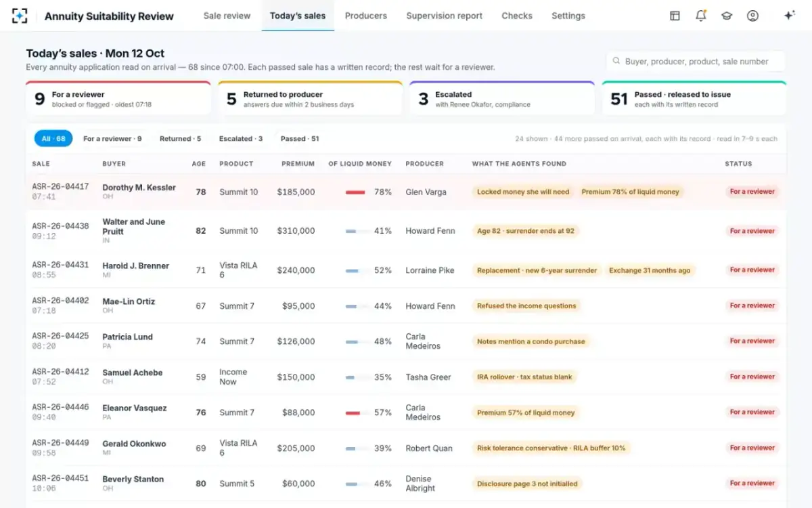Click the 'Age 82 · surrender ends at 92' tag

pyautogui.click(x=526, y=231)
